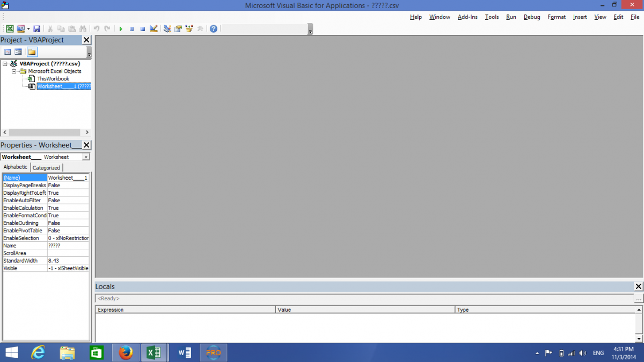Click the View Code icon in Project panel
The image size is (644, 362).
pos(8,52)
